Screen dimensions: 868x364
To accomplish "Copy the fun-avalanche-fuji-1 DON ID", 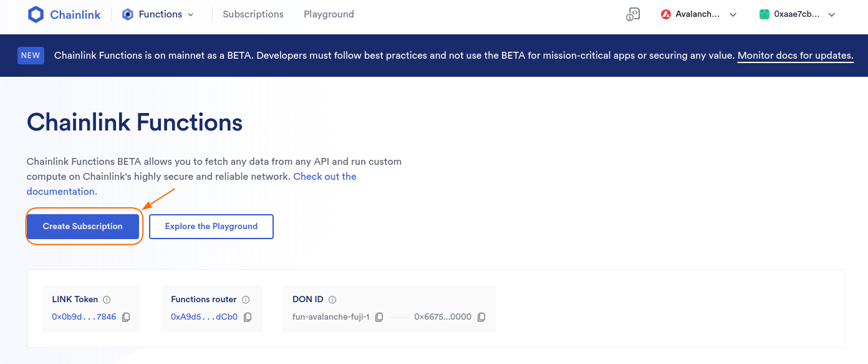I will point(379,317).
